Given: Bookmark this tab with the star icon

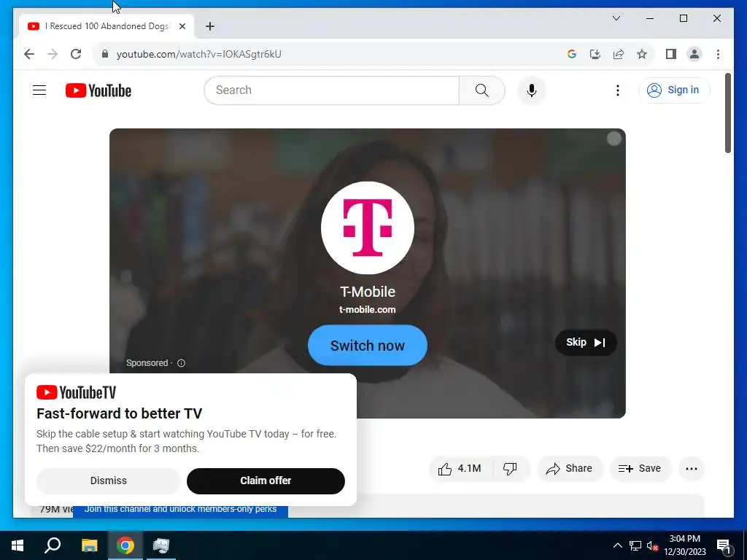Looking at the screenshot, I should (x=642, y=54).
